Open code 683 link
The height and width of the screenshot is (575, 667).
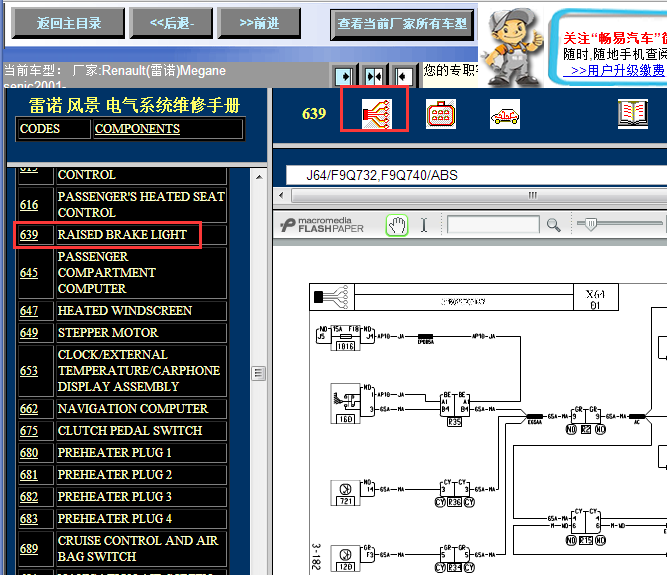[x=29, y=519]
